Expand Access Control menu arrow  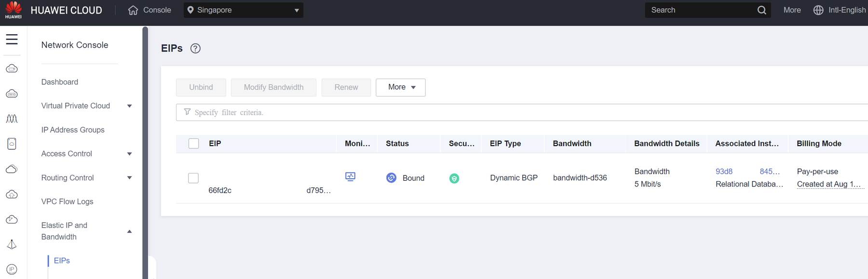coord(129,154)
